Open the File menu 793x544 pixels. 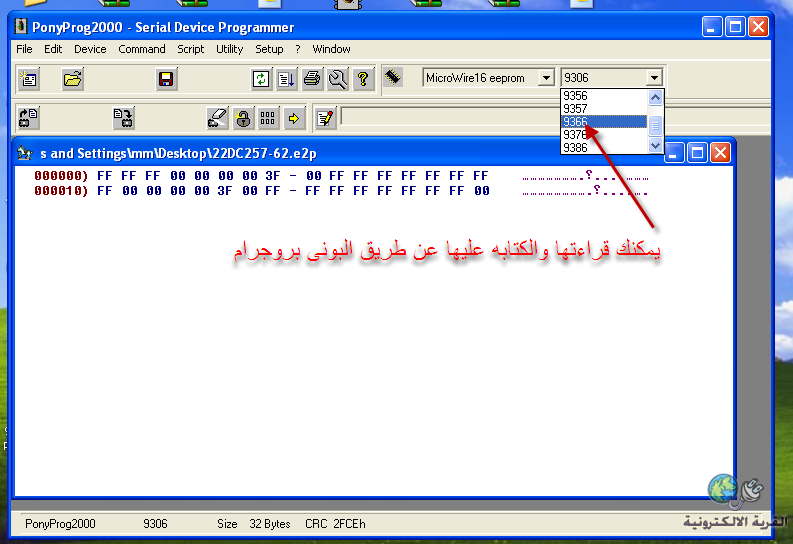24,49
